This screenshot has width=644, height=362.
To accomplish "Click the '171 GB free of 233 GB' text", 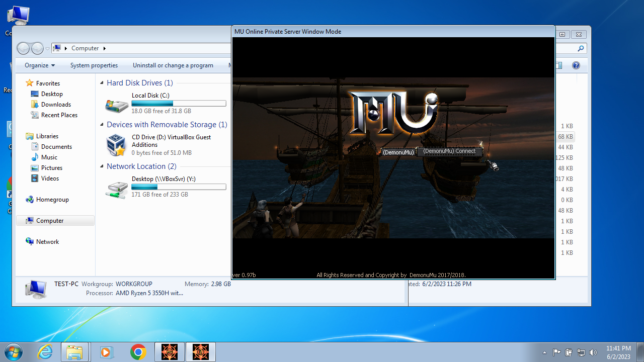I will [159, 195].
